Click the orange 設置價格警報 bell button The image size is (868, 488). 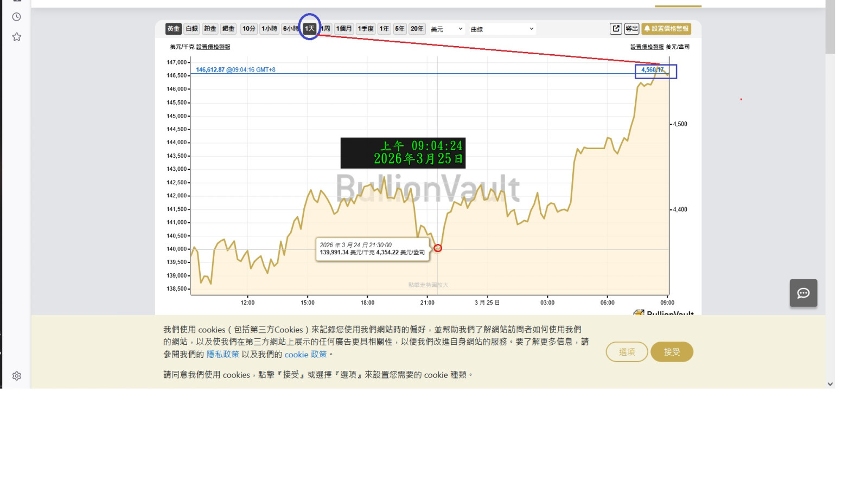pos(666,29)
